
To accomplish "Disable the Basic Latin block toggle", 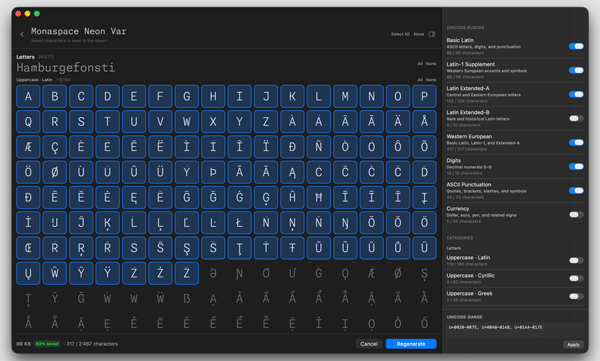I will point(576,46).
